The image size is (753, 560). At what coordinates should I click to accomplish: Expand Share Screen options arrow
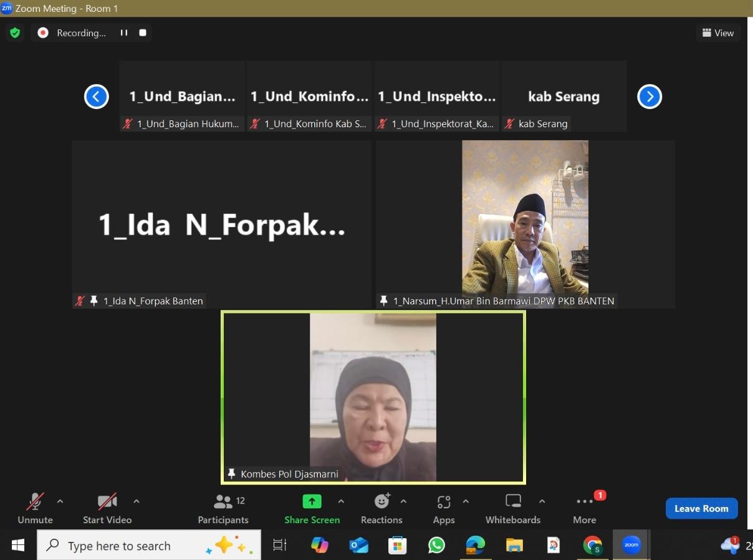click(341, 501)
